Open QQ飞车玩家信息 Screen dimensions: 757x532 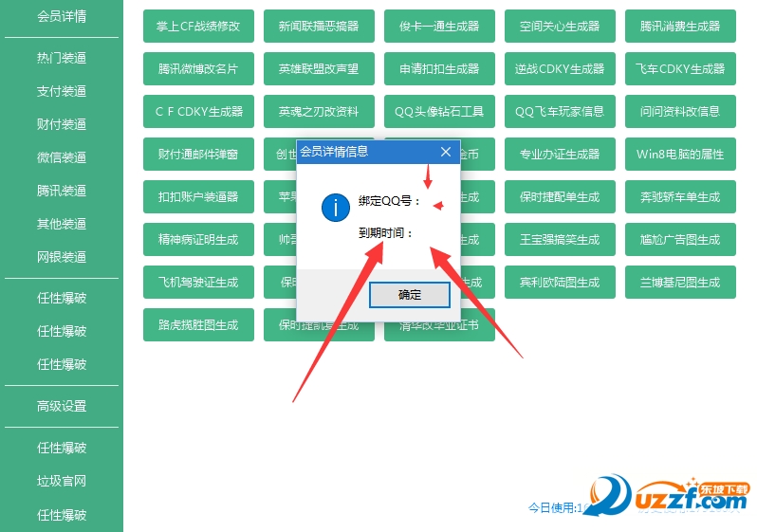(x=560, y=112)
